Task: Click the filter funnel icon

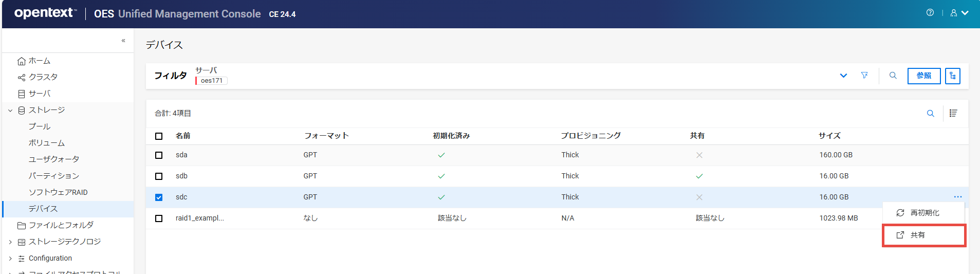Action: coord(864,76)
